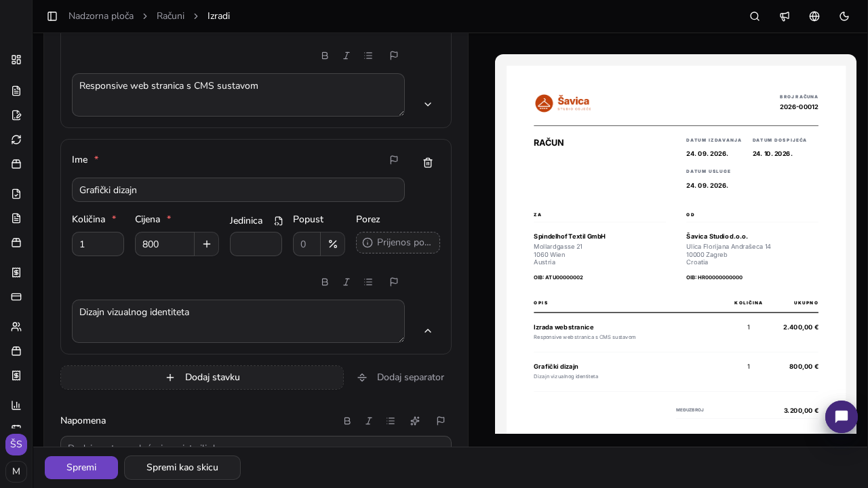Toggle the percent discount type button

[x=333, y=244]
